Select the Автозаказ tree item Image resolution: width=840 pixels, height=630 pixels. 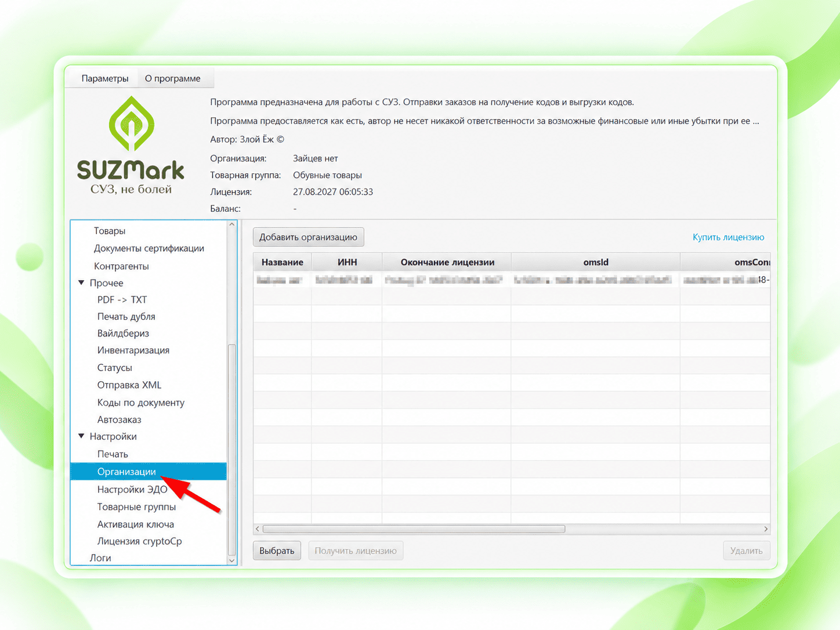tap(120, 419)
